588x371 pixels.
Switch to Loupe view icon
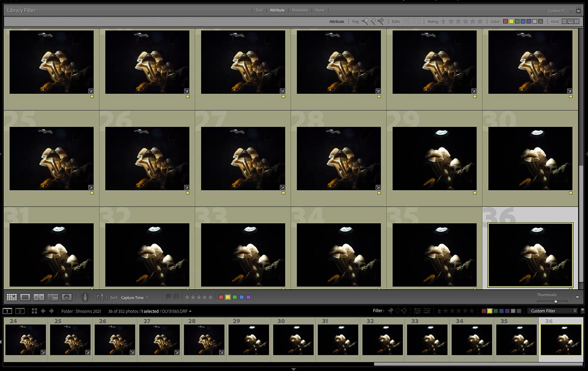coord(25,297)
